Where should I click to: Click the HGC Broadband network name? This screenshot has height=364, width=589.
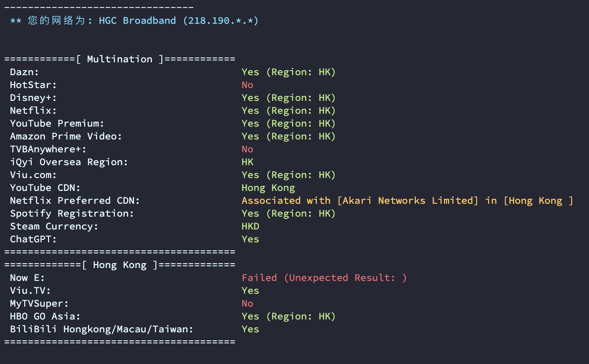pos(137,20)
